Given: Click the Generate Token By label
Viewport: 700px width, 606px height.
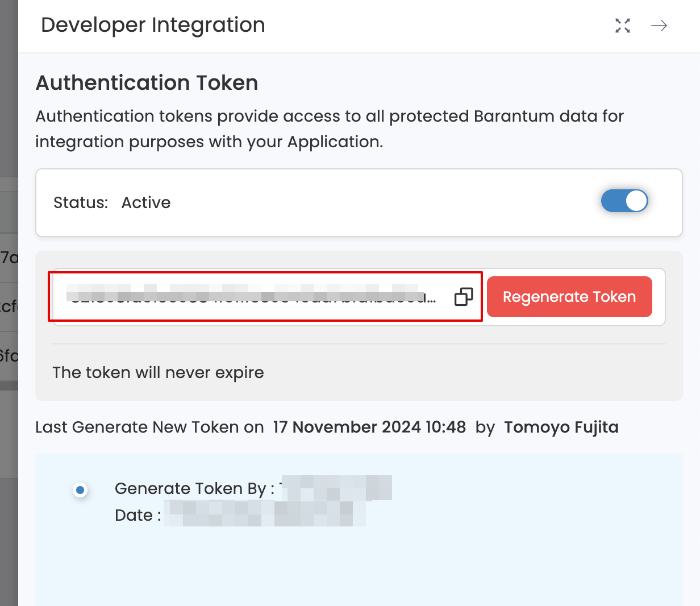Looking at the screenshot, I should click(194, 489).
